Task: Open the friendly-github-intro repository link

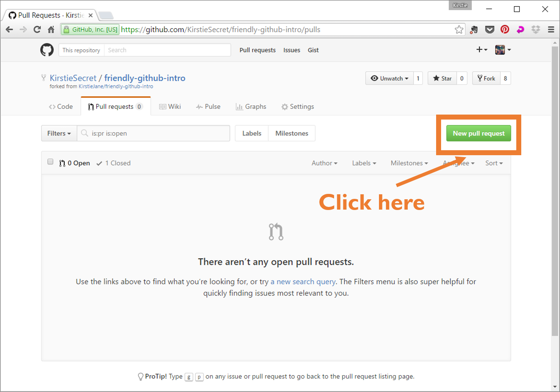Action: (x=145, y=78)
